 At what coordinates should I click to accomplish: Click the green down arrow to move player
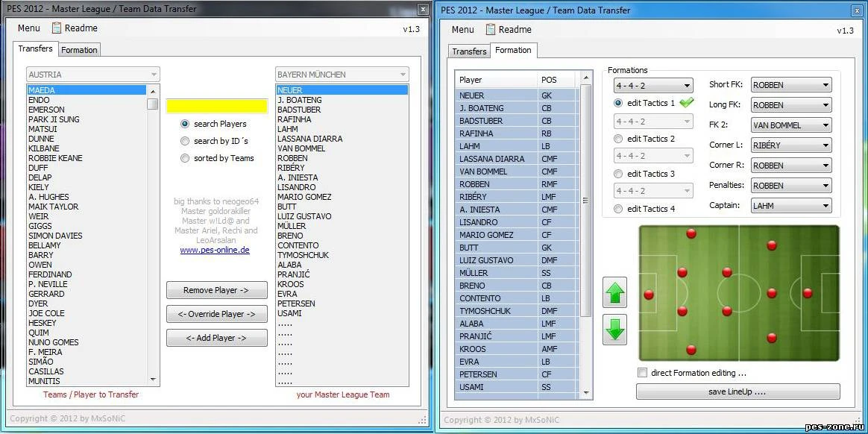pos(614,330)
